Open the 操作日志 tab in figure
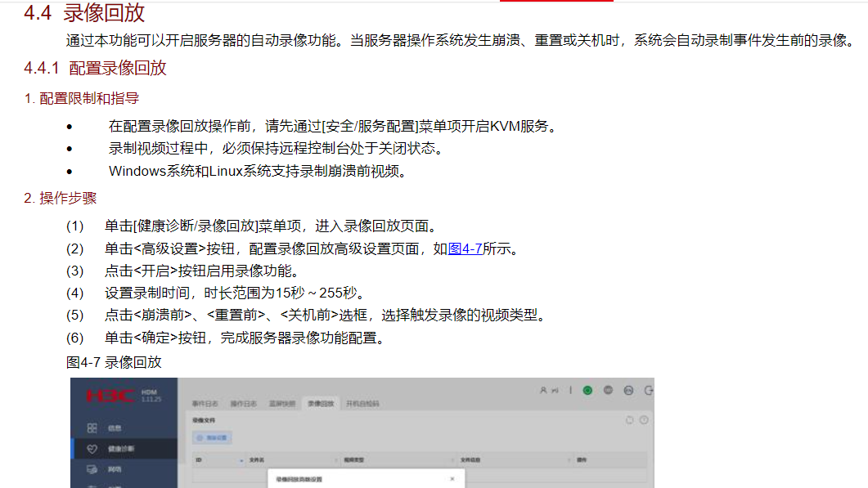This screenshot has height=488, width=868. click(x=244, y=404)
